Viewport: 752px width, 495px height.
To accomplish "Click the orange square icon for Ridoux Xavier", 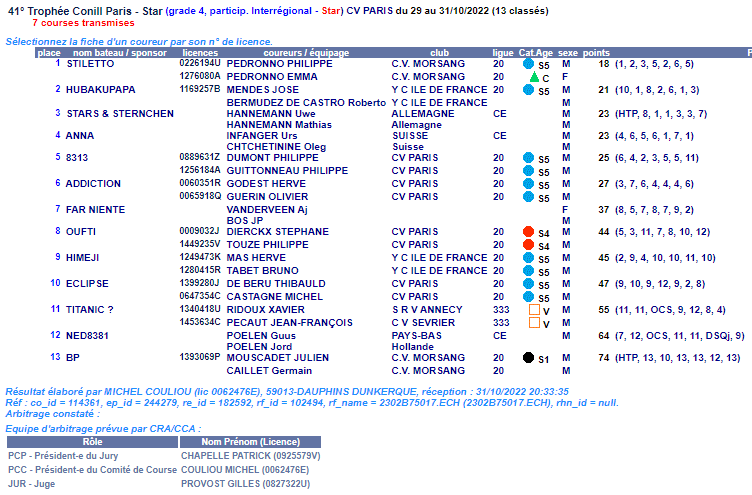I will click(534, 310).
